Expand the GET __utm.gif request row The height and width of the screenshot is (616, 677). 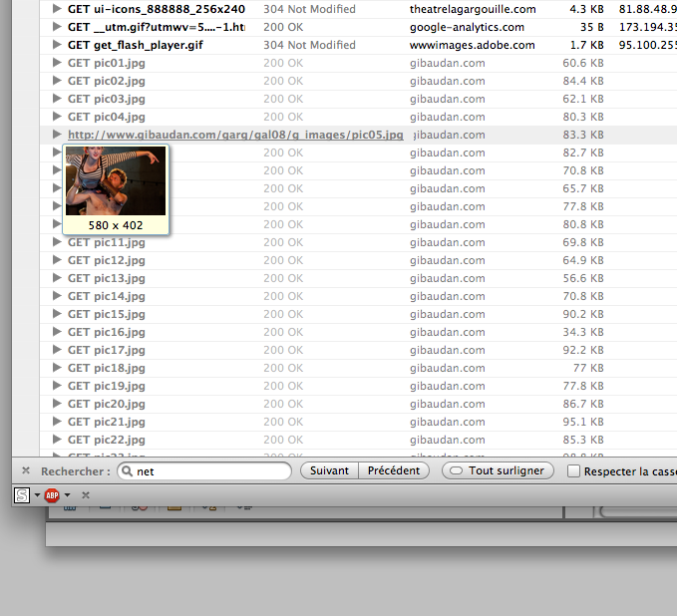coord(57,27)
